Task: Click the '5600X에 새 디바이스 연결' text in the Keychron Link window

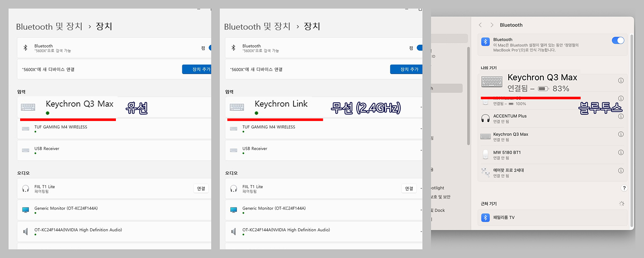Action: (x=256, y=69)
